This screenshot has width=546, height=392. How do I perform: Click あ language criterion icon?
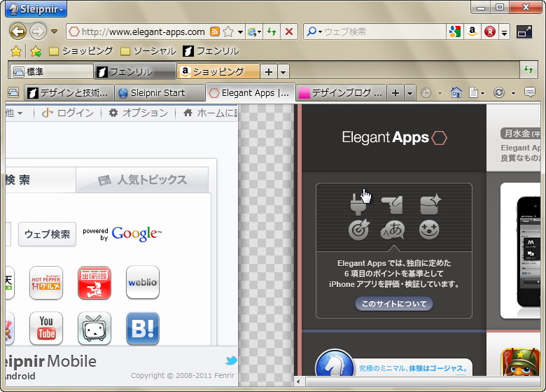pyautogui.click(x=393, y=230)
